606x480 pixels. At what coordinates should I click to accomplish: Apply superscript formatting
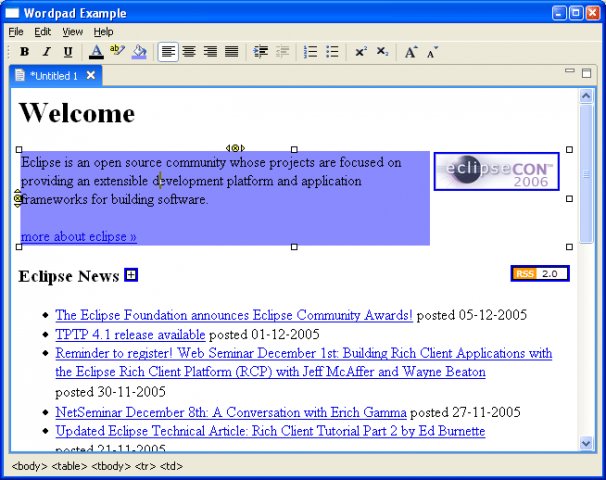(x=361, y=51)
